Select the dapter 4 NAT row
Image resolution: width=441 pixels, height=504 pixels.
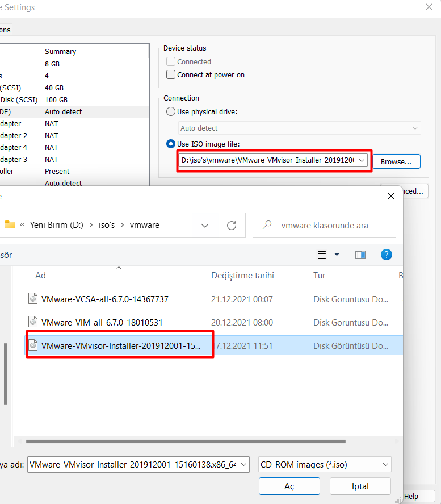[x=74, y=147]
